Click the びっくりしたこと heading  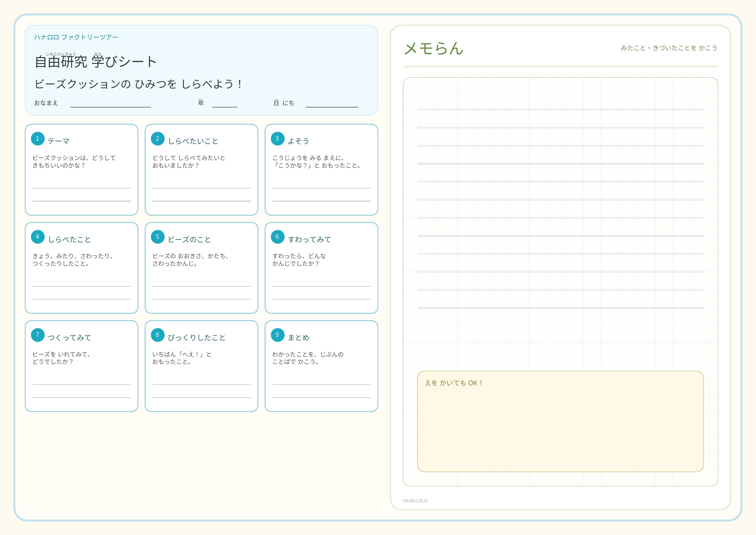[197, 338]
